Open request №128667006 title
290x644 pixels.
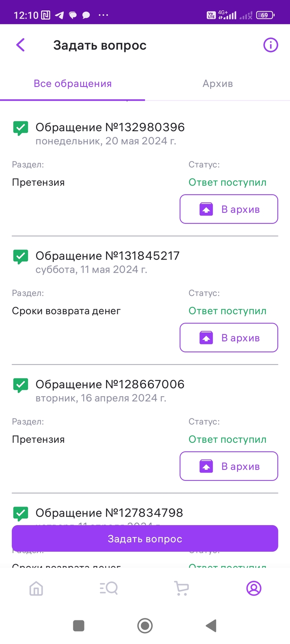click(x=110, y=384)
